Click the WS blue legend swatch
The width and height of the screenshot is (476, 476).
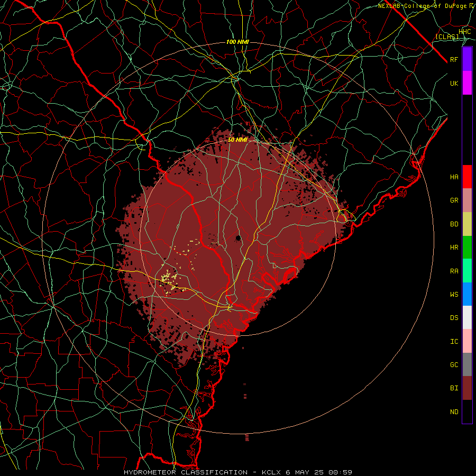tap(467, 294)
